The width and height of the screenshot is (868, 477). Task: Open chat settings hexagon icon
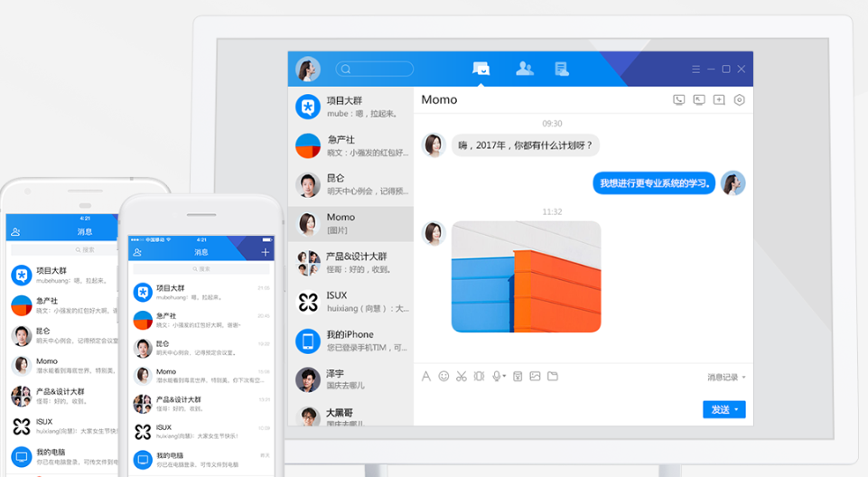[x=739, y=100]
